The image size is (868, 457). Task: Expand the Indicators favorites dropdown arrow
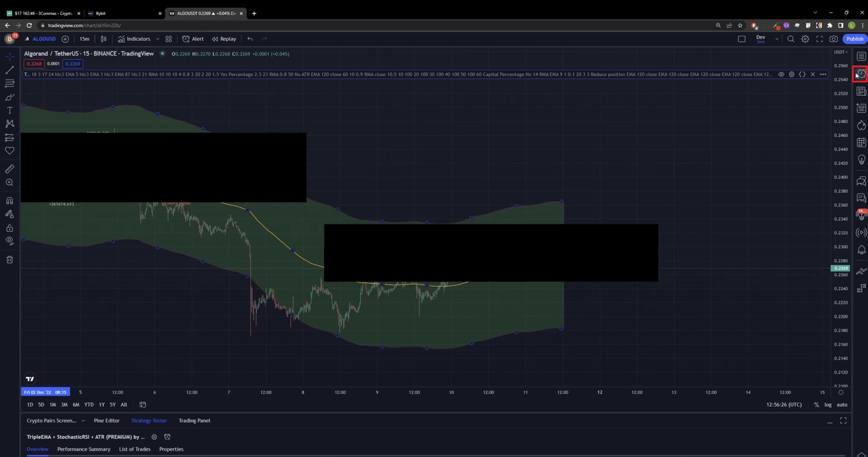pos(158,39)
